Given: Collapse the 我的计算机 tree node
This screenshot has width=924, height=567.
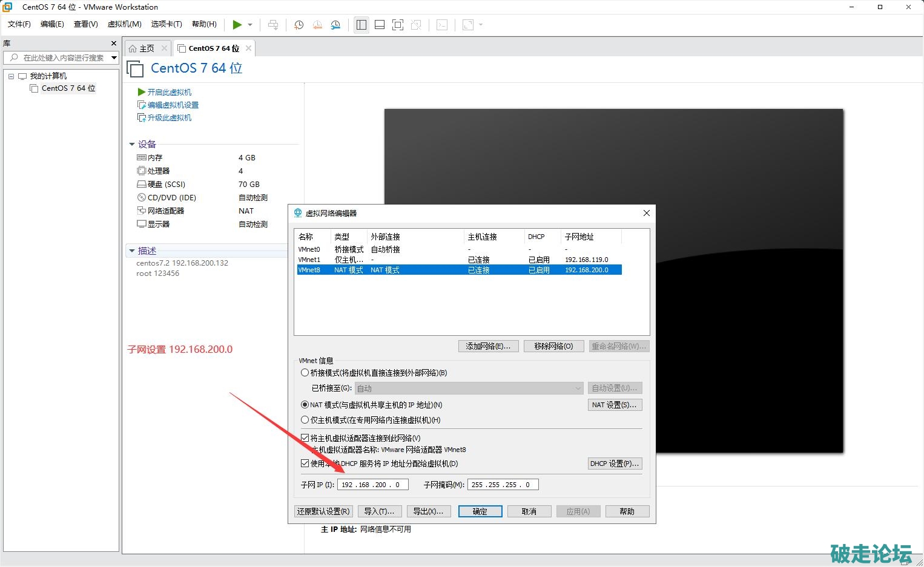Looking at the screenshot, I should (x=11, y=76).
